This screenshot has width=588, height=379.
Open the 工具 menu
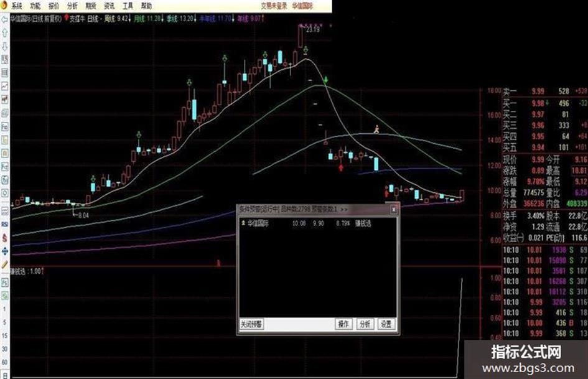point(128,6)
